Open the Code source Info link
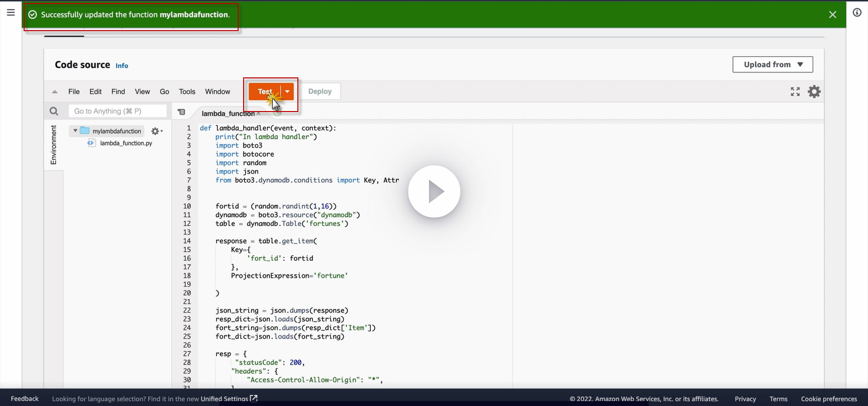 [122, 66]
